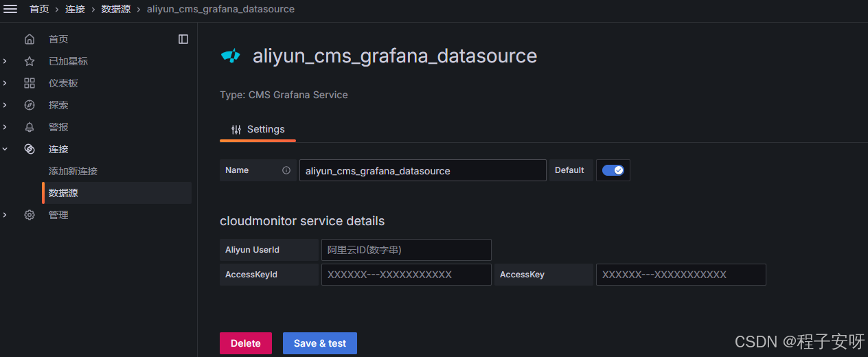Expand the 已加星标 section chevron
The image size is (868, 357).
(x=5, y=61)
